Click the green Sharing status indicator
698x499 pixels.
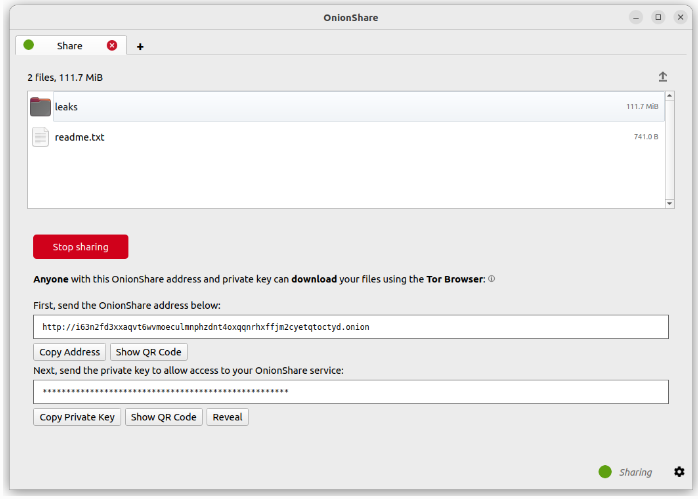pos(604,472)
